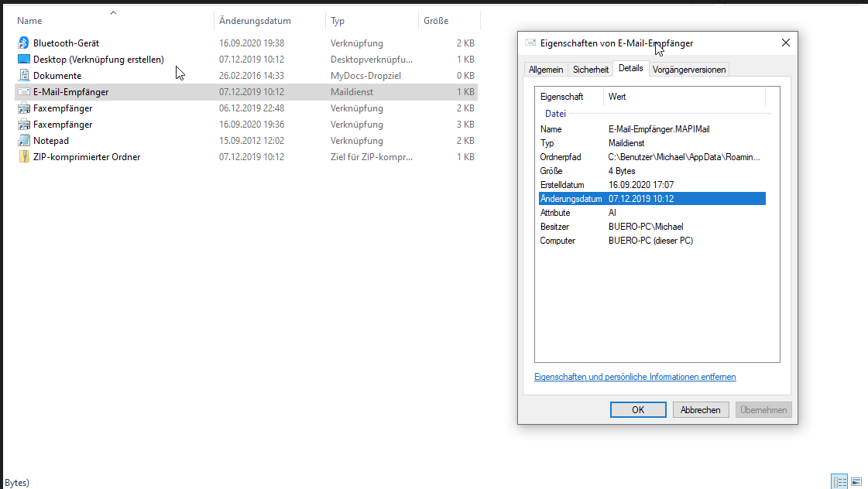Click the 3 KB size cell of Faxempfänger
The height and width of the screenshot is (489, 868).
pos(465,125)
